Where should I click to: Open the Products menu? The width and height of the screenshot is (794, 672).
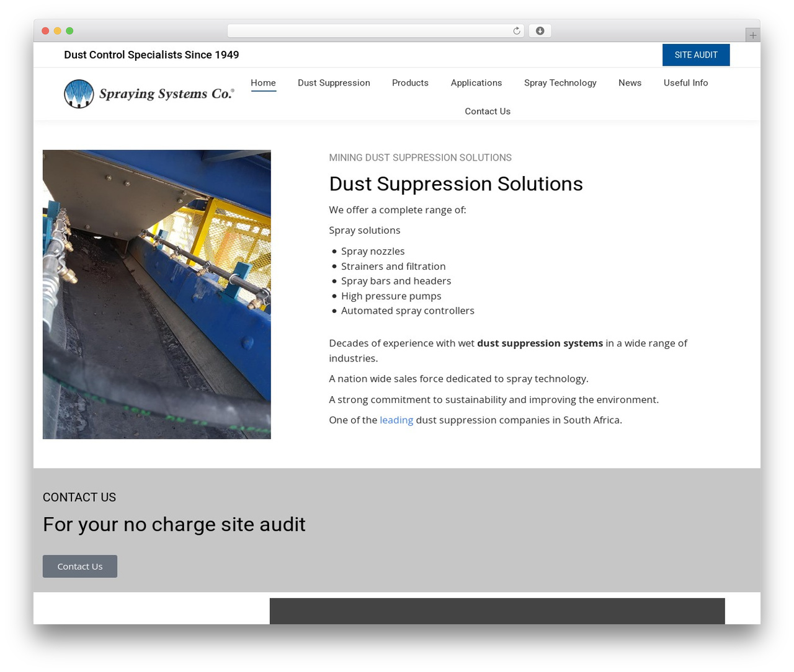point(410,83)
